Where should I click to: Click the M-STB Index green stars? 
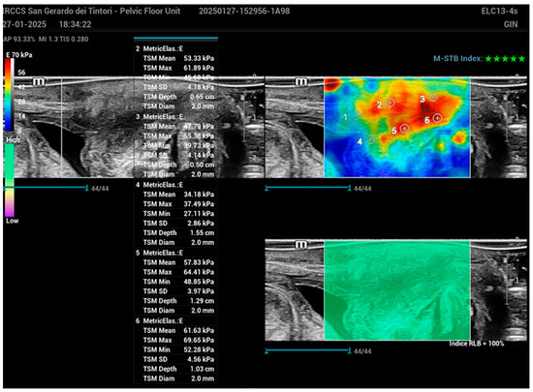tap(505, 59)
